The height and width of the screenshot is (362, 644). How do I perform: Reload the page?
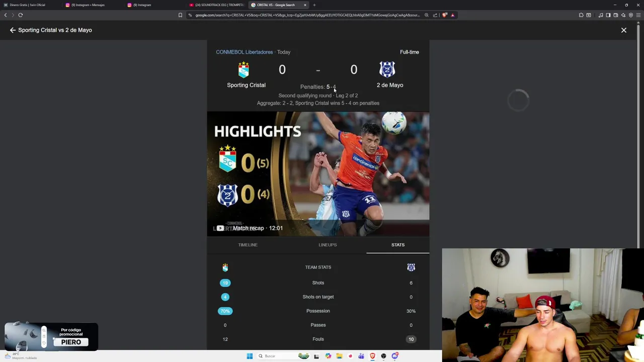pyautogui.click(x=21, y=15)
